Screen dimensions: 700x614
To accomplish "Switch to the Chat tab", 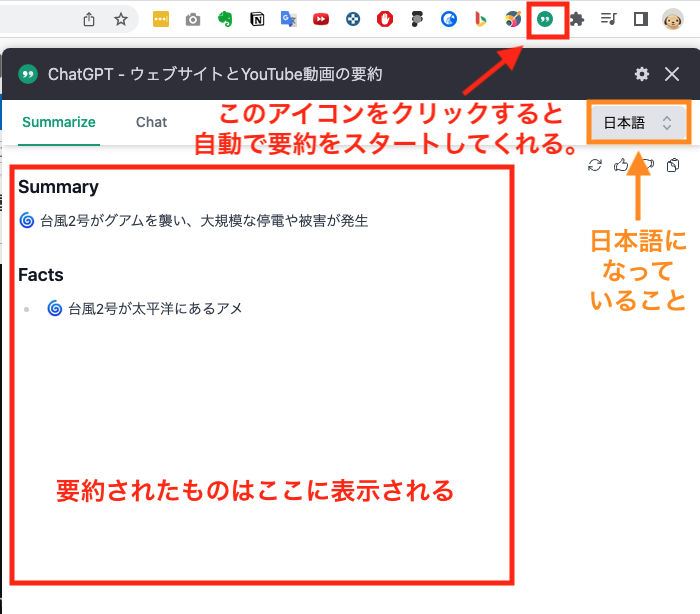I will click(x=151, y=122).
